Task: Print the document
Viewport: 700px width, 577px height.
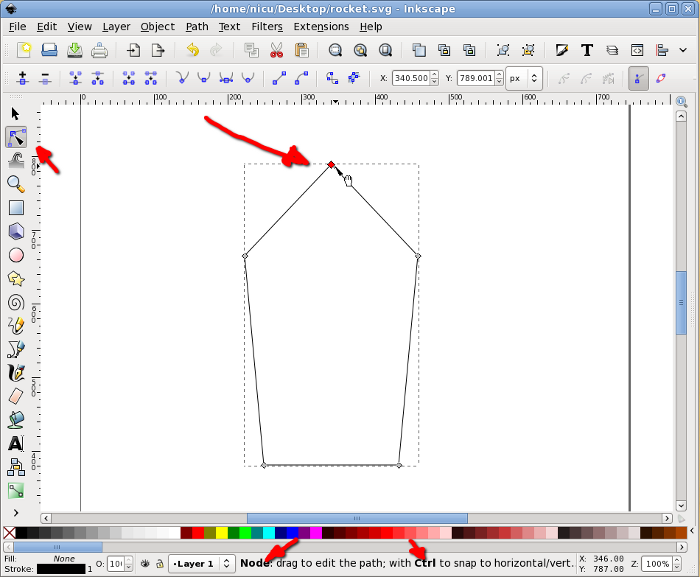Action: [99, 50]
